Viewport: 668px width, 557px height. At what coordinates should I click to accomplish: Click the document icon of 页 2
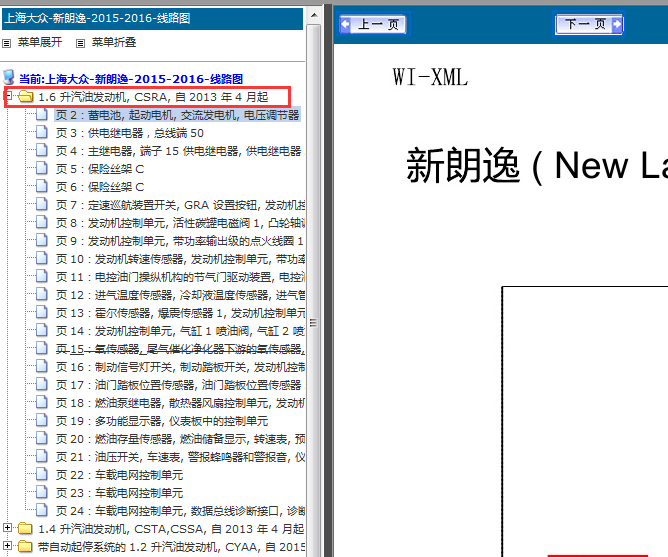click(42, 114)
